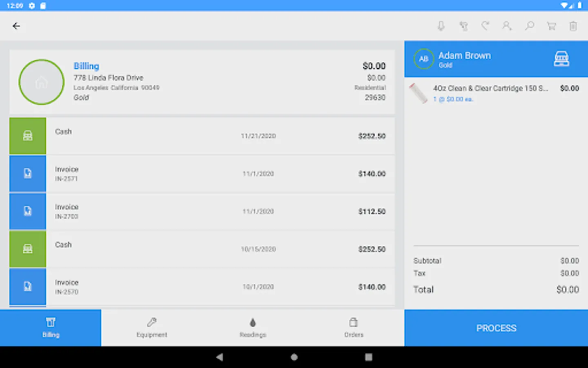Select the Subtotal label
Screen dimensions: 588x368
coord(428,261)
